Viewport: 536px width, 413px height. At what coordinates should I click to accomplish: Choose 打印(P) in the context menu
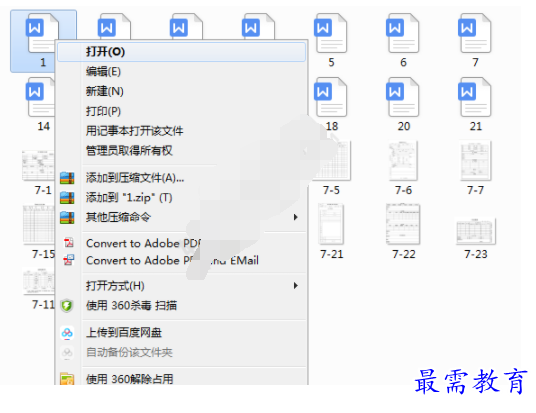click(182, 111)
